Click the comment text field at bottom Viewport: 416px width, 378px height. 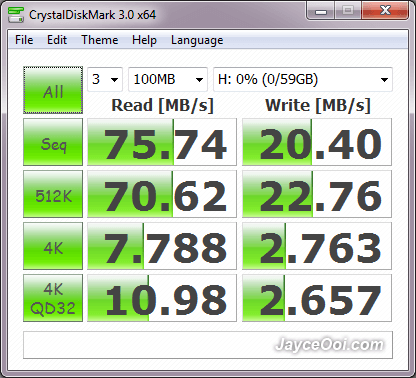208,345
